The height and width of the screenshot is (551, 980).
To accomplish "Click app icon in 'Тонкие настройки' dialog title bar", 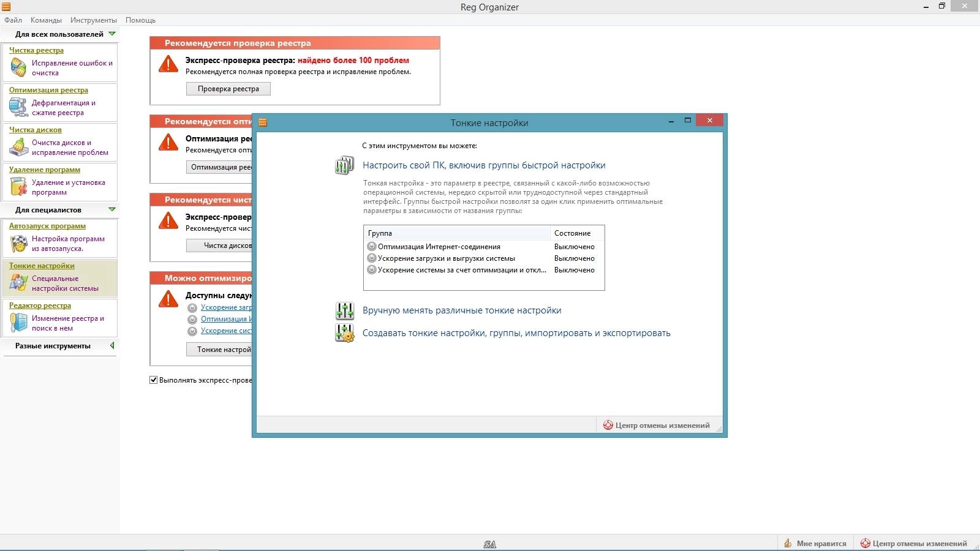I will tap(263, 122).
